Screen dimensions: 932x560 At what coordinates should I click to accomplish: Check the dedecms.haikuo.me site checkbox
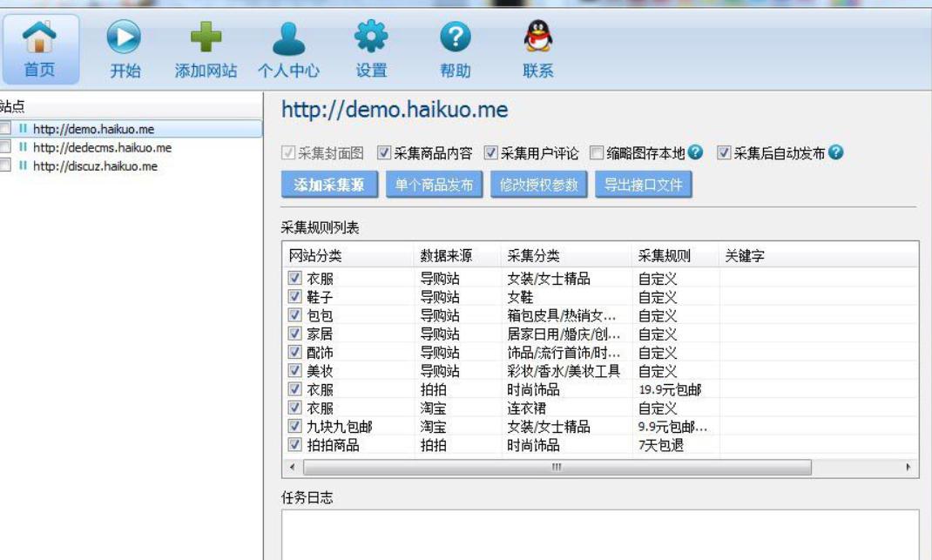(x=4, y=146)
